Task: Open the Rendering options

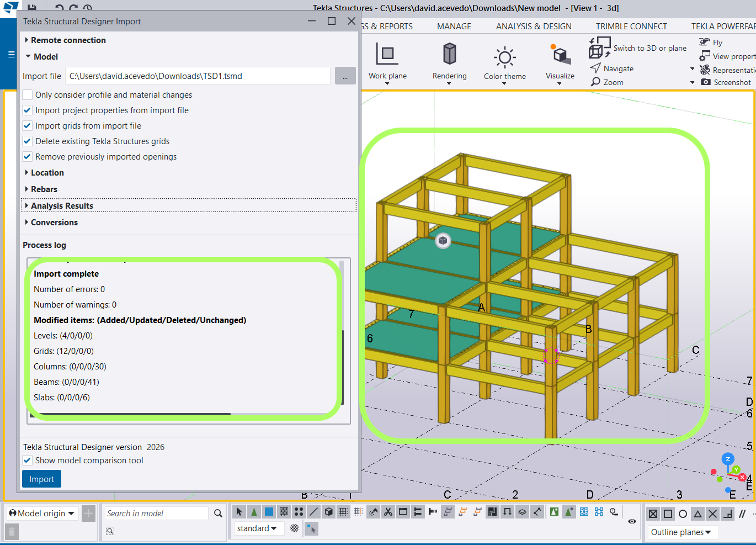Action: tap(449, 63)
